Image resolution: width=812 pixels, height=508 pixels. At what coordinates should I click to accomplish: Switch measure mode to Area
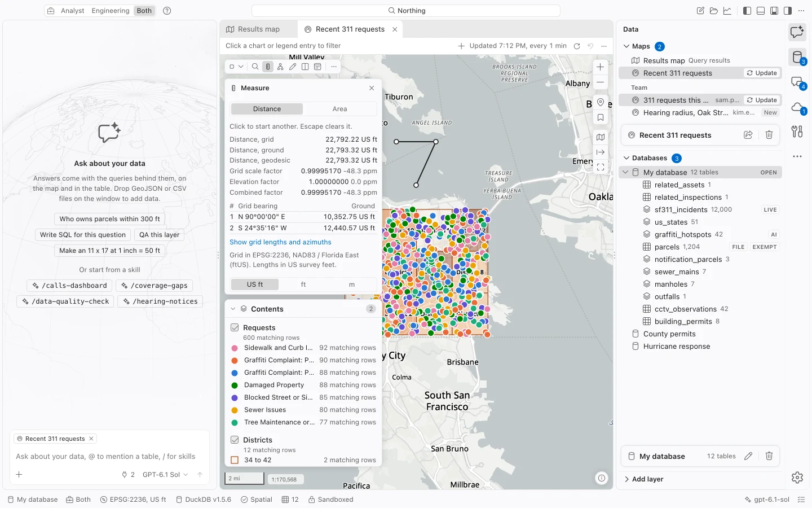tap(339, 109)
